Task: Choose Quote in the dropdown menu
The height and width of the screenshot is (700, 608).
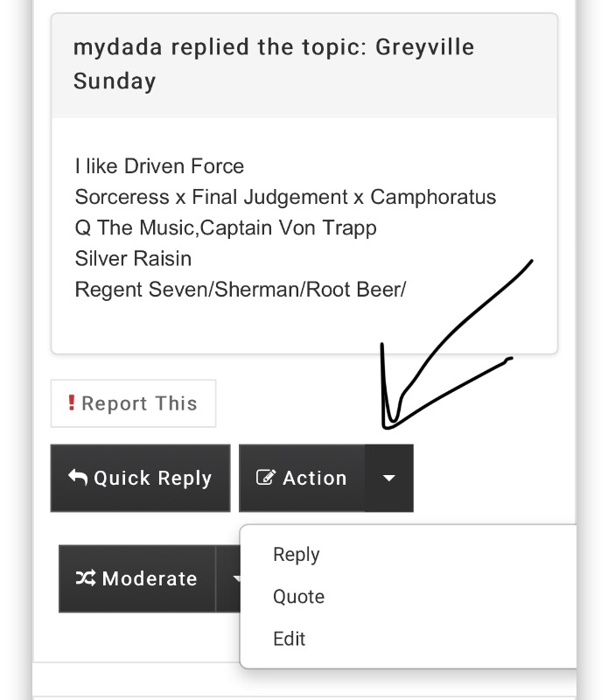Action: point(298,597)
